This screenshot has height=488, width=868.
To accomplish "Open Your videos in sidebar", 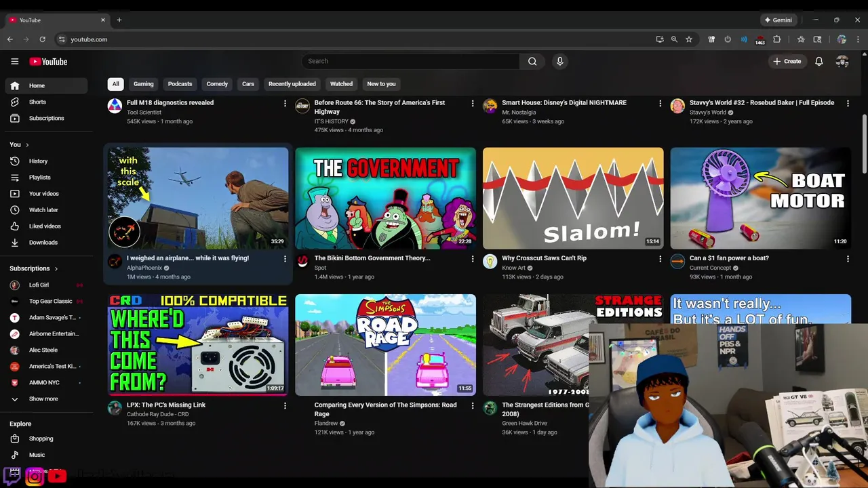I will 46,194.
